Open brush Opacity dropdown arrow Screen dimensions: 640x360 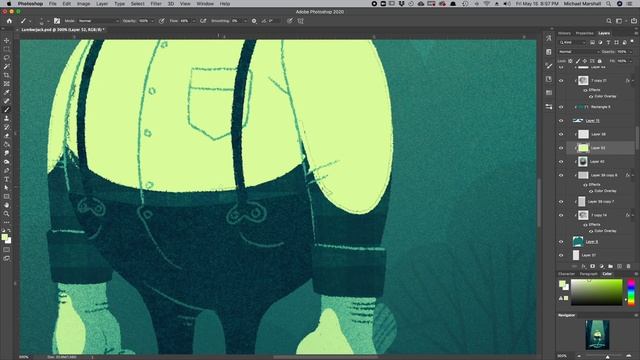(152, 20)
